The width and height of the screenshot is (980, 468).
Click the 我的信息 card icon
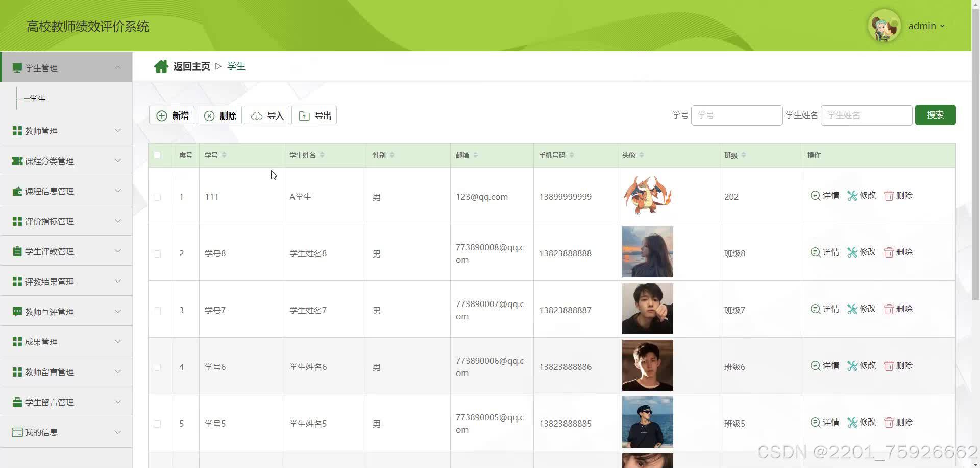pyautogui.click(x=17, y=432)
